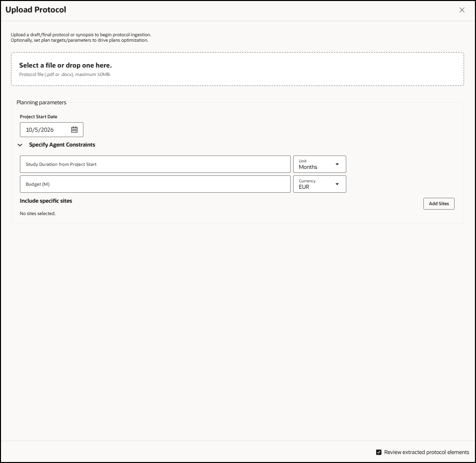Close the Upload Protocol dialog

462,10
